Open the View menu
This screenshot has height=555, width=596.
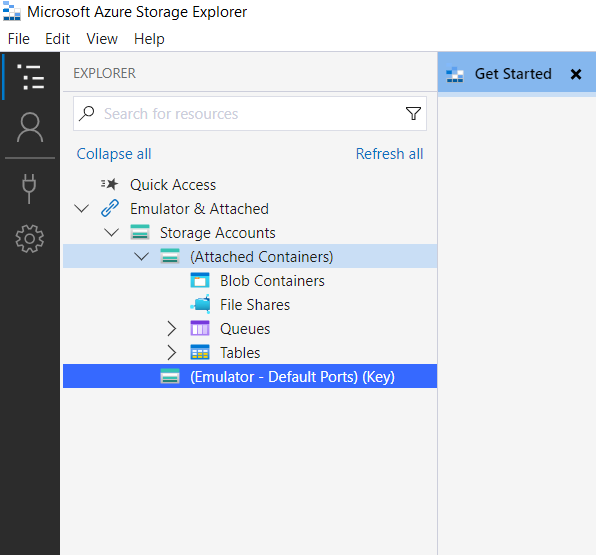[102, 39]
